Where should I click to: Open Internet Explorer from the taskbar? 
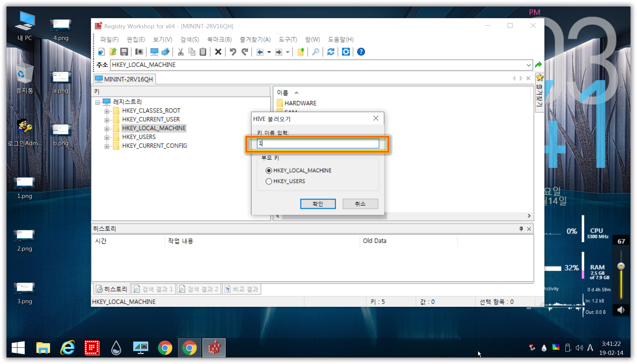pyautogui.click(x=68, y=348)
